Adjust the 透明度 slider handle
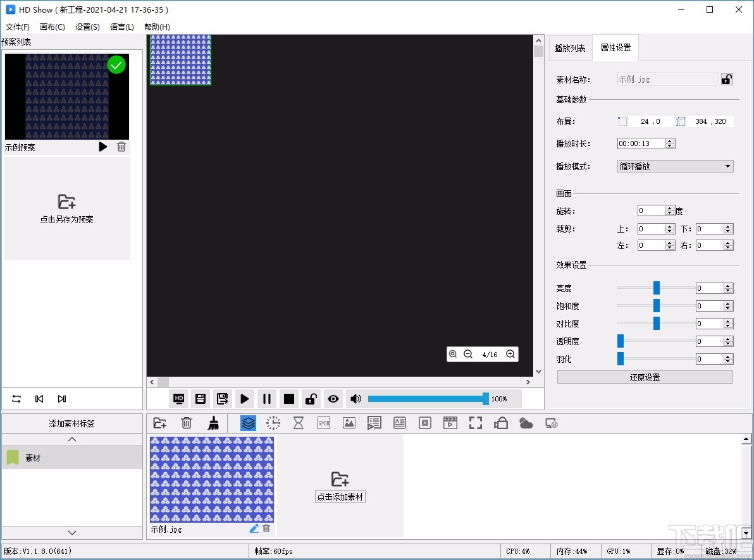 621,341
